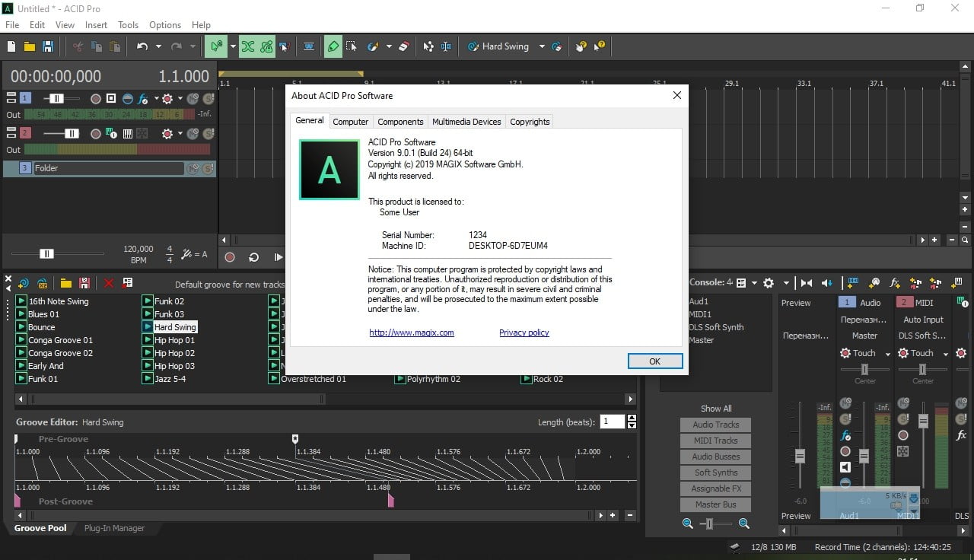The height and width of the screenshot is (560, 974).
Task: Open the Groove Pool folder icon
Action: pyautogui.click(x=66, y=283)
